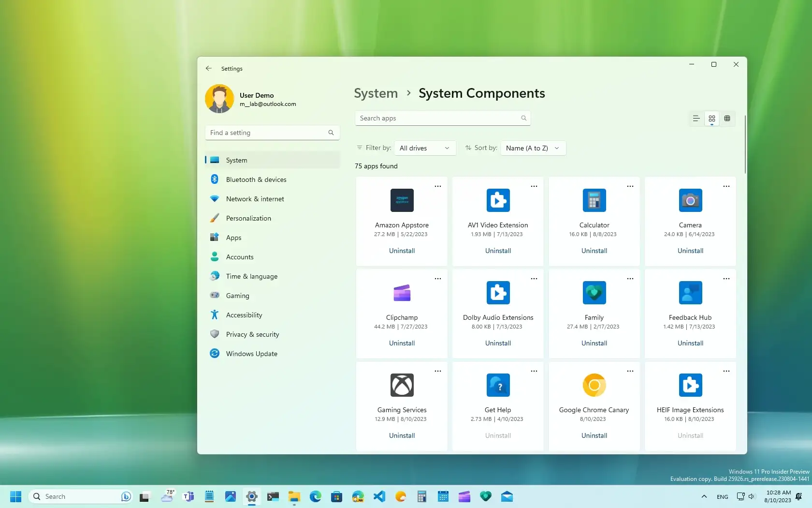Open the Filter by drives dropdown
This screenshot has height=508, width=812.
424,148
